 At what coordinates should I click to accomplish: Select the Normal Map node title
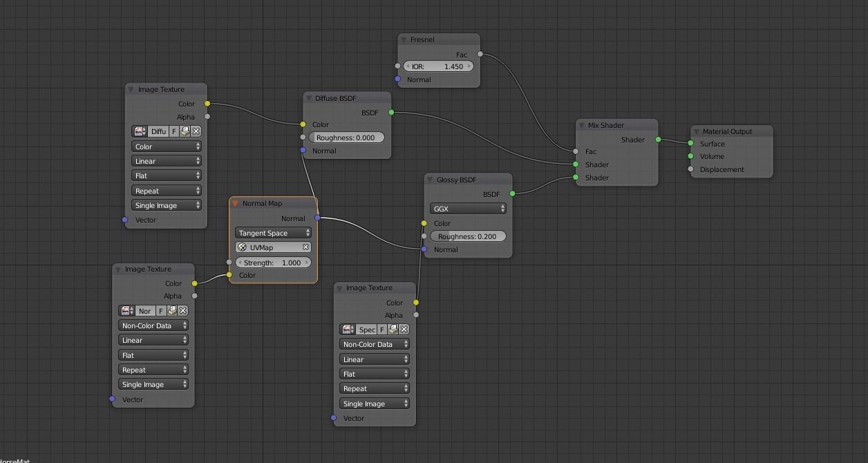(262, 204)
